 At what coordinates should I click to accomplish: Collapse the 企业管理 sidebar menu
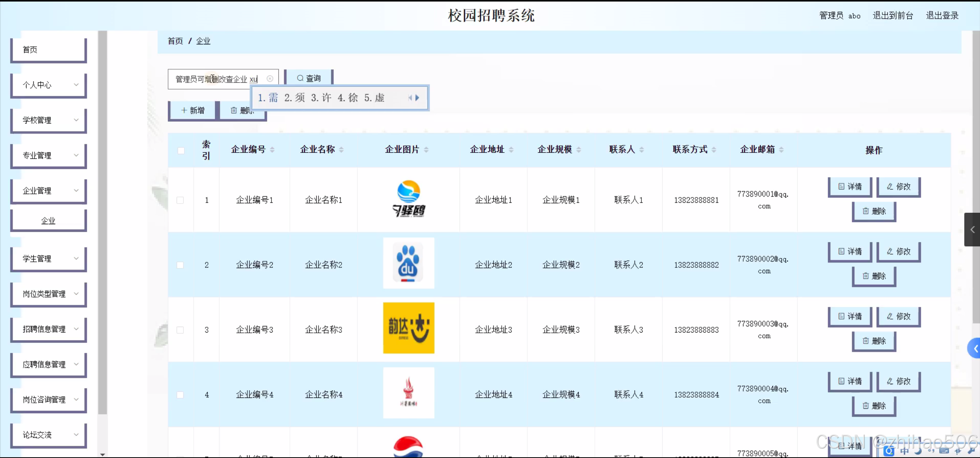click(x=49, y=191)
